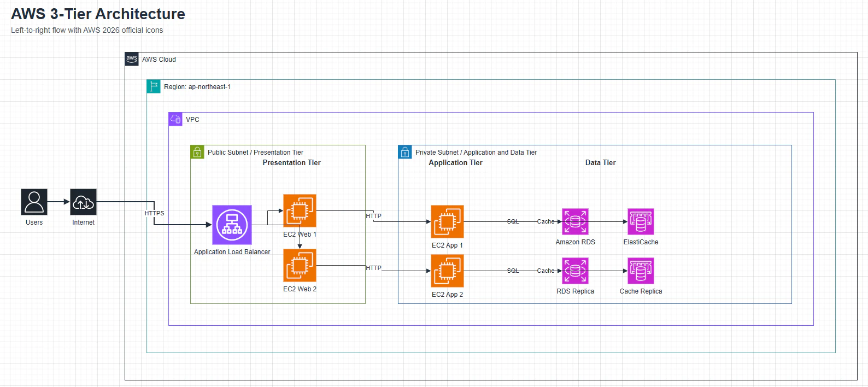Click the 'HTTPS' connector label

tap(154, 214)
